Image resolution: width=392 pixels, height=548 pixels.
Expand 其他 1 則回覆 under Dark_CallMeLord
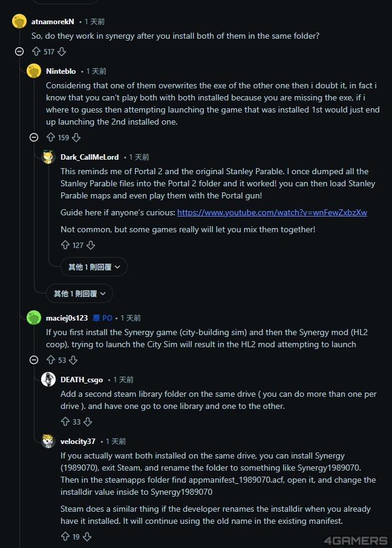(94, 267)
